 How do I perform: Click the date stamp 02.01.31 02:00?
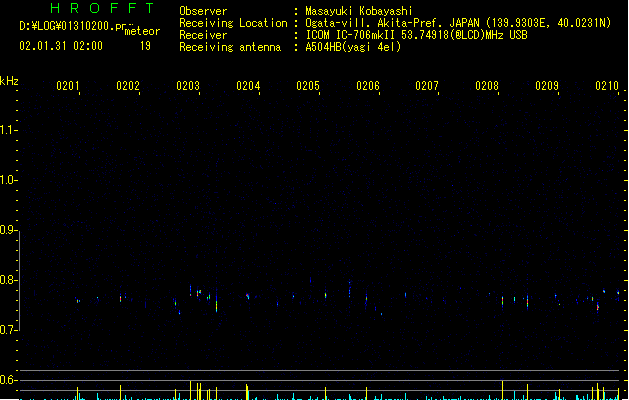tap(61, 46)
